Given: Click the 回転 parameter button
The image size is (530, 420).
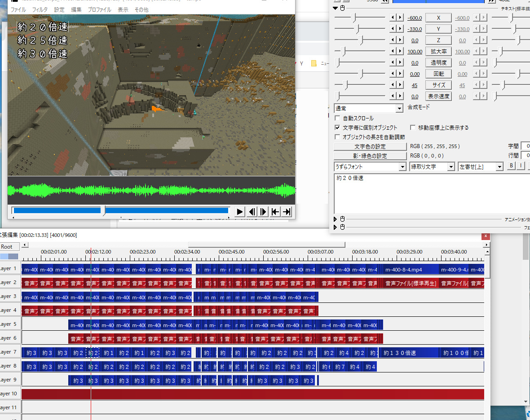Looking at the screenshot, I should (x=438, y=74).
